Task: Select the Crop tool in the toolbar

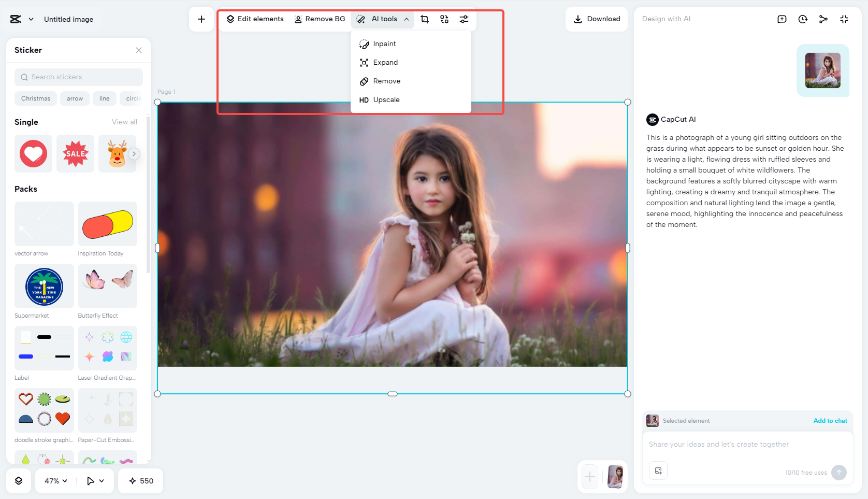Action: point(425,19)
